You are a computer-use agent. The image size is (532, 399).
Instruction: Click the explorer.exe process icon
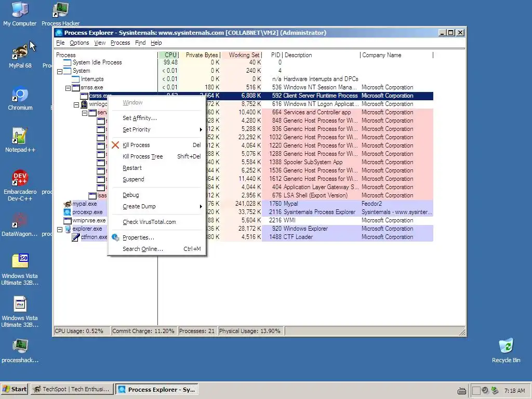(68, 229)
